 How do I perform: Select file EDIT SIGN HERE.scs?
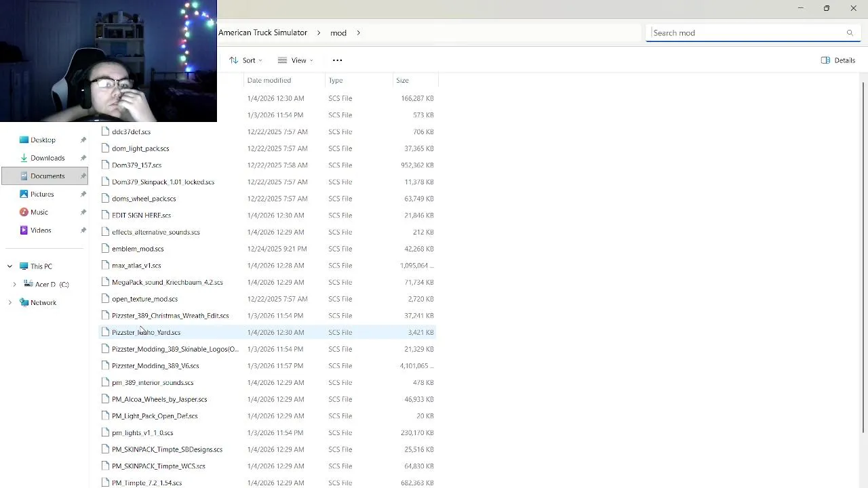[x=141, y=216]
